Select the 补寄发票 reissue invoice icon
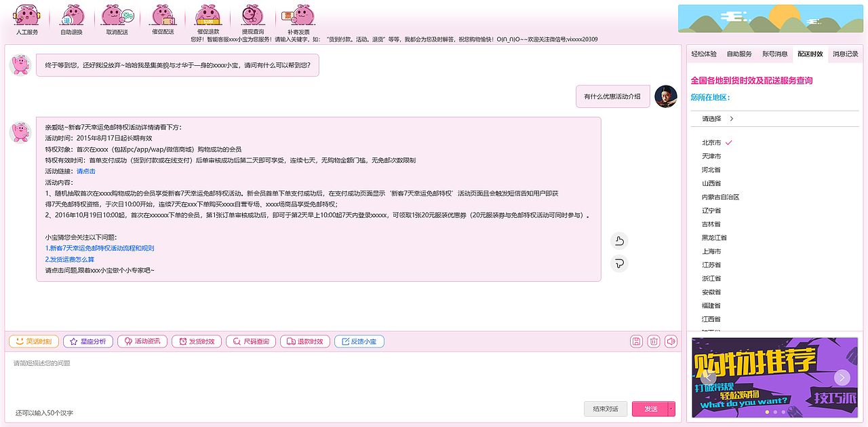The image size is (868, 427). point(298,17)
